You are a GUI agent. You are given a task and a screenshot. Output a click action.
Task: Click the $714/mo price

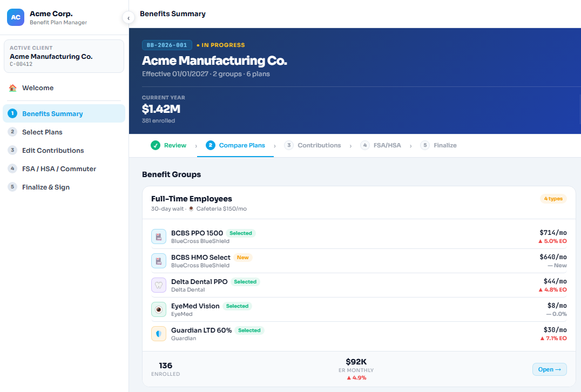[553, 233]
